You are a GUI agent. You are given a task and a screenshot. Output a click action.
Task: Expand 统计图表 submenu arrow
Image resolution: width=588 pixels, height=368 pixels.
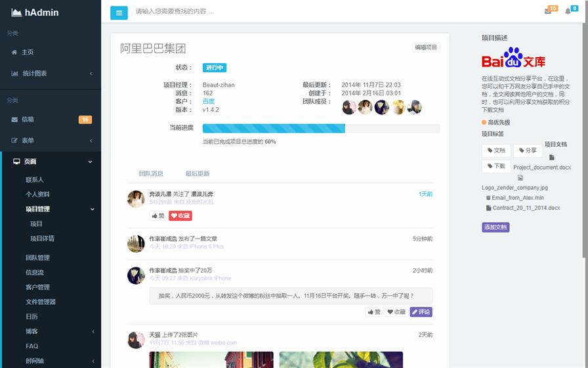[91, 74]
